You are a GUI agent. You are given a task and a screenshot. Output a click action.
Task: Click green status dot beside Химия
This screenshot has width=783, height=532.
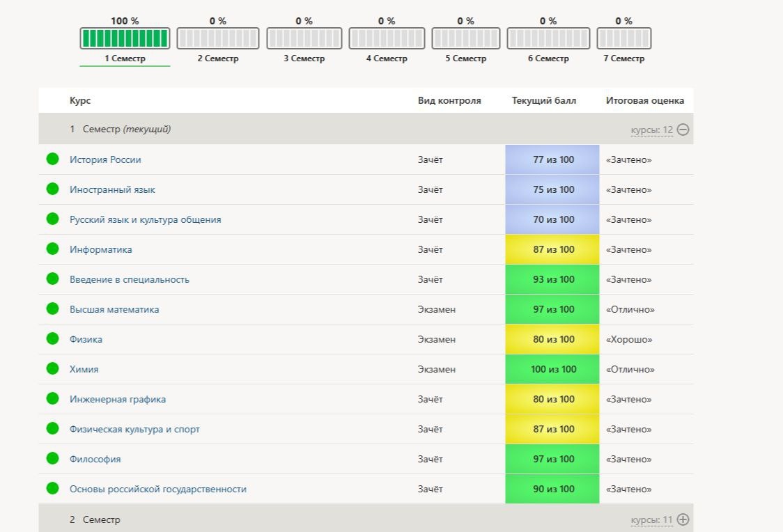pyautogui.click(x=52, y=369)
